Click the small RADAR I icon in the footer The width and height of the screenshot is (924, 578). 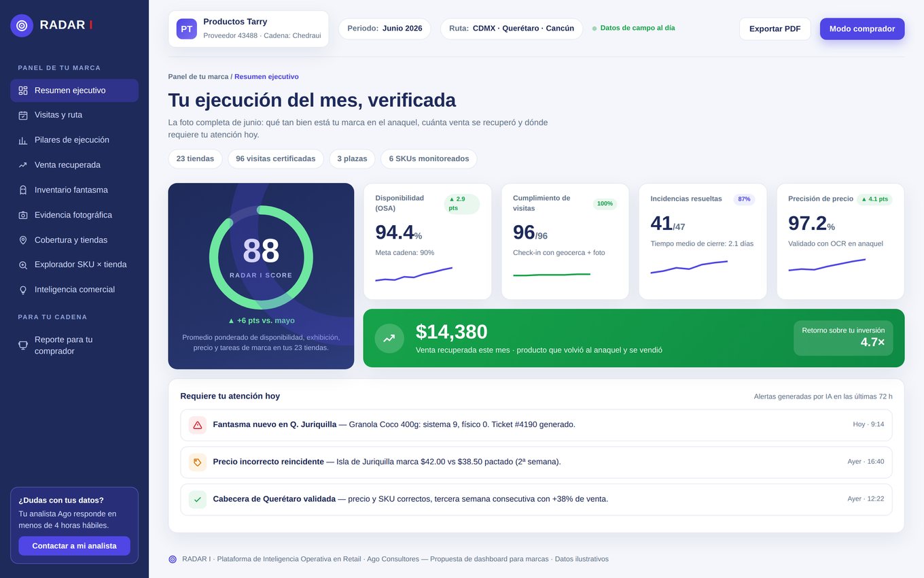(173, 559)
